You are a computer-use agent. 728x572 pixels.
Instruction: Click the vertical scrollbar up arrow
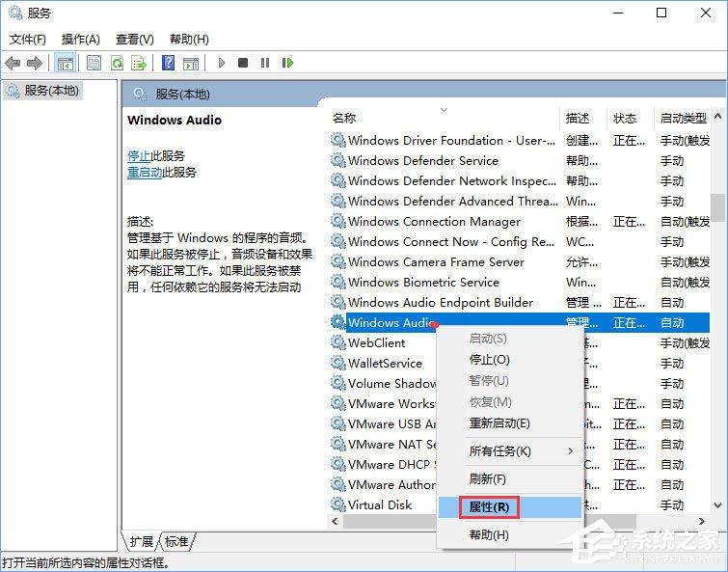click(717, 116)
